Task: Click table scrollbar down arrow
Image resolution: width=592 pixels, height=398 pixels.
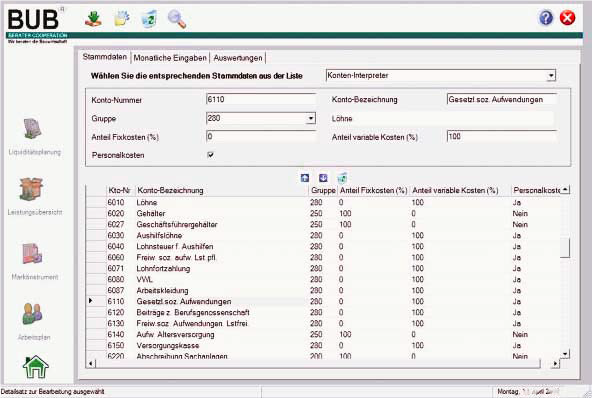Action: (565, 354)
